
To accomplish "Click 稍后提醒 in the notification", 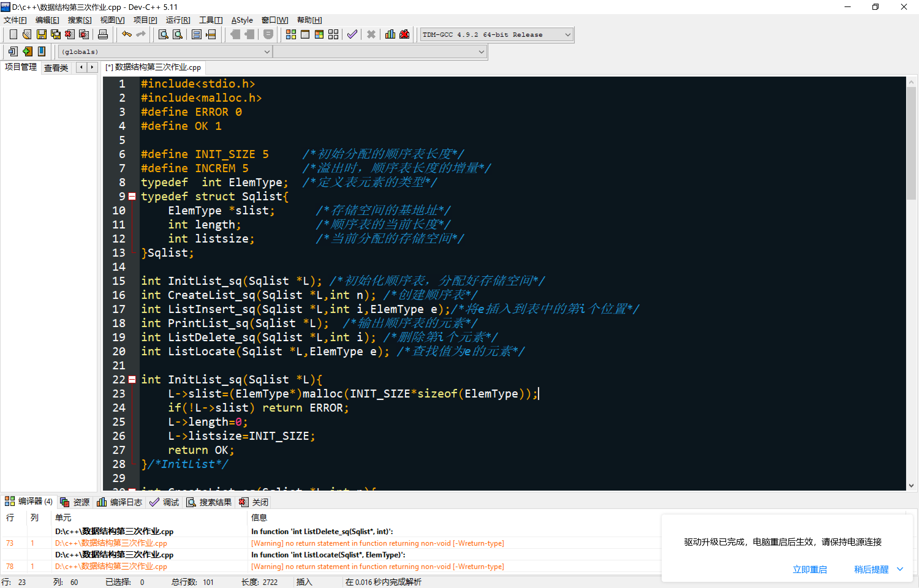I will coord(871,569).
